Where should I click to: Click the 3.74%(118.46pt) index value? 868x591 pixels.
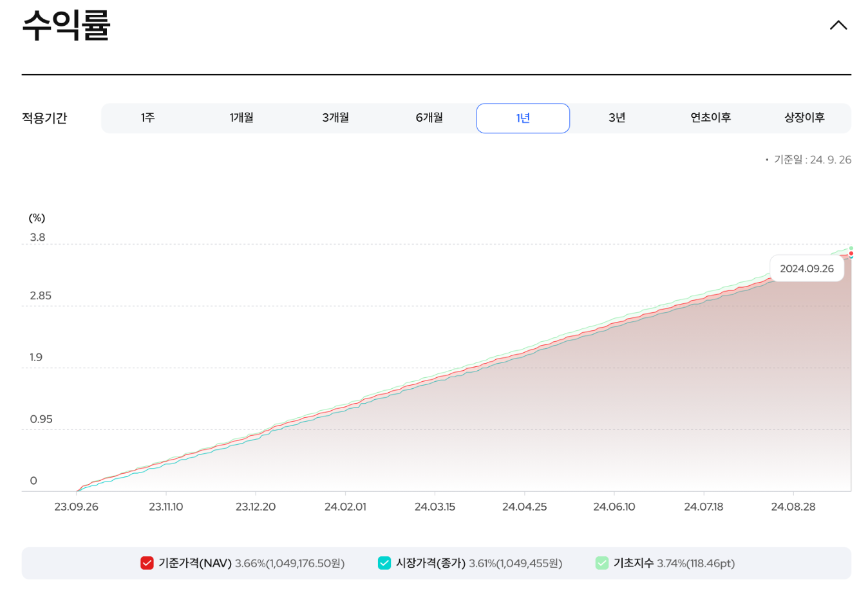click(695, 563)
